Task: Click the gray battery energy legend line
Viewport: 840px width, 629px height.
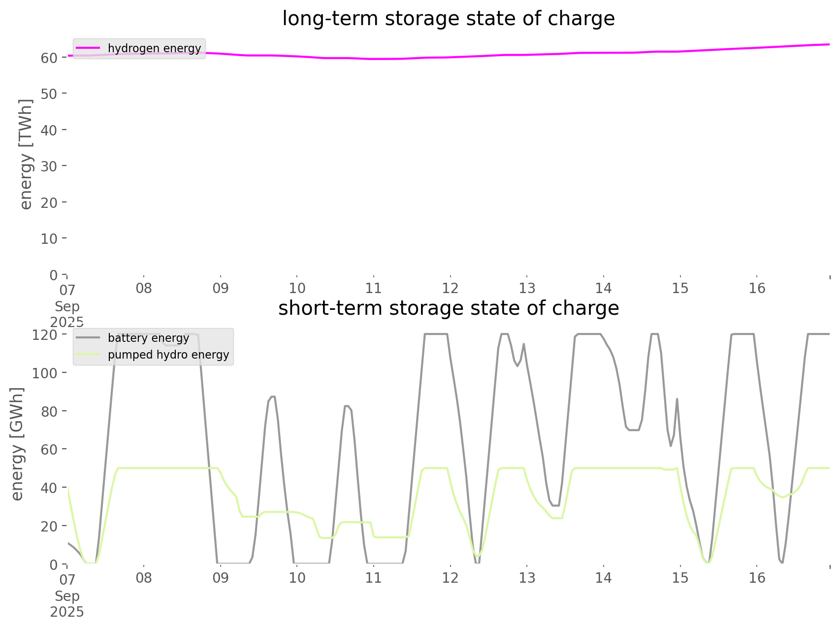Action: (89, 338)
